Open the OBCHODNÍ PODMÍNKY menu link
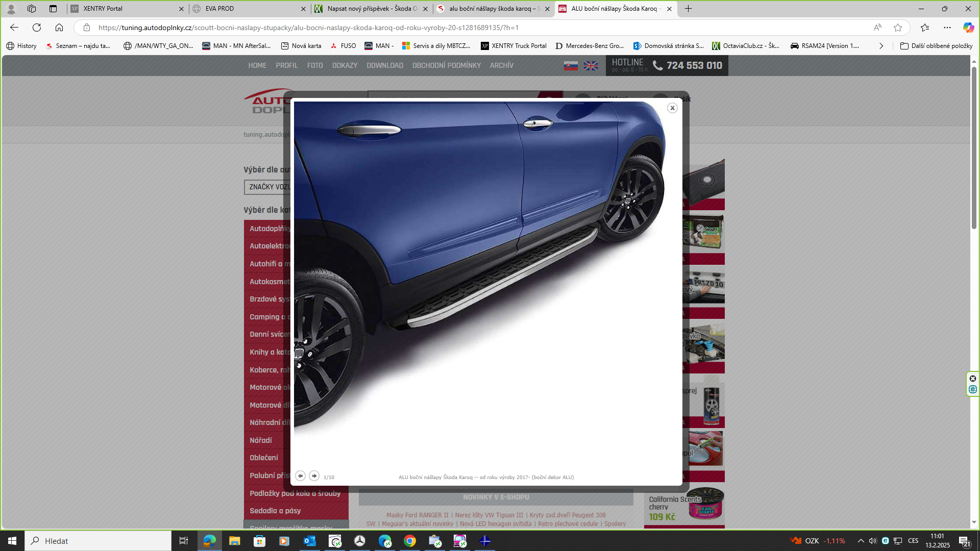This screenshot has width=980, height=551. pyautogui.click(x=446, y=65)
